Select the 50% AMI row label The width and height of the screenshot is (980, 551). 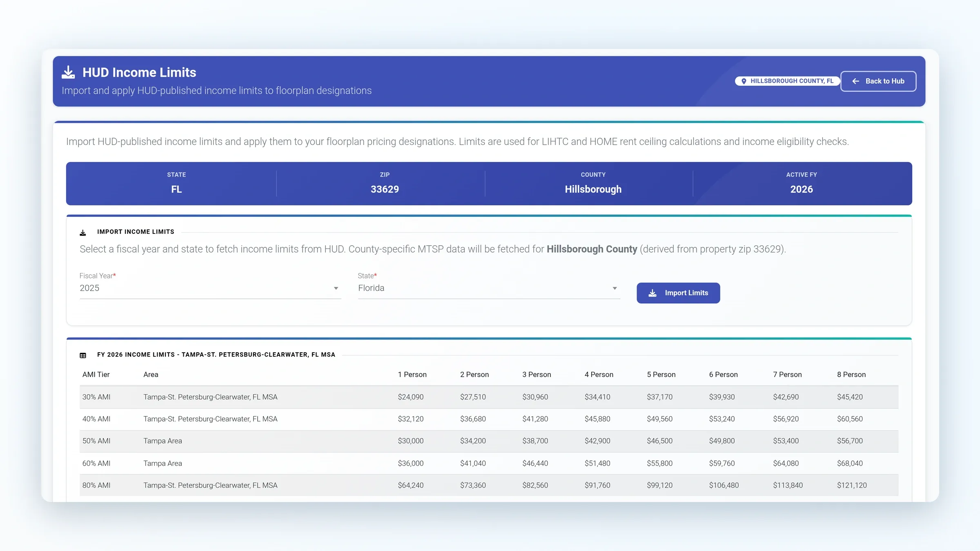[96, 441]
